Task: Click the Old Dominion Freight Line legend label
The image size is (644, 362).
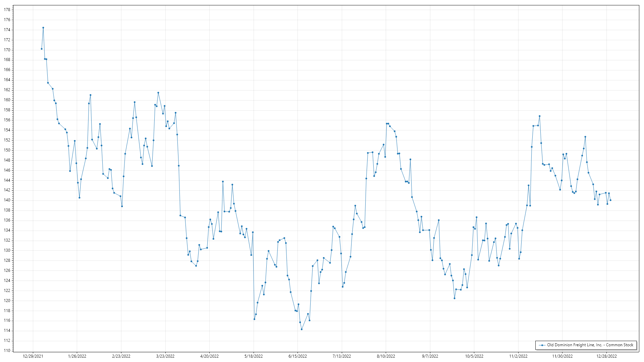Action: pos(590,345)
